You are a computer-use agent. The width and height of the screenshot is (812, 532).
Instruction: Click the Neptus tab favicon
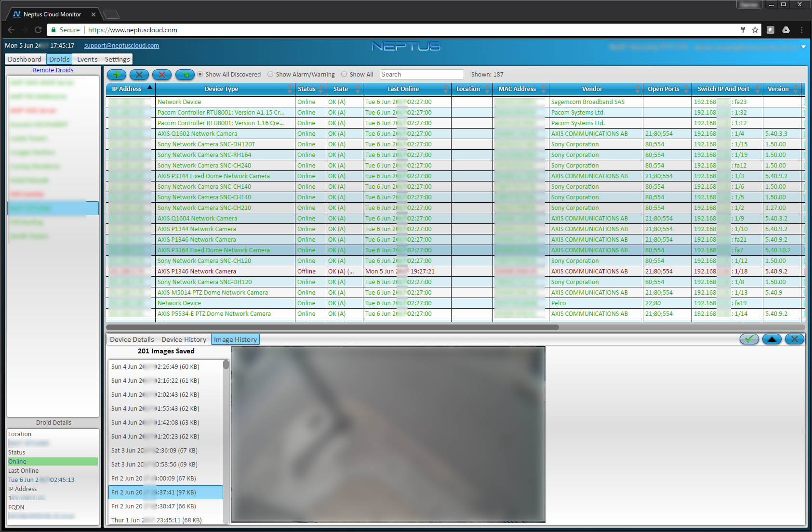point(17,14)
